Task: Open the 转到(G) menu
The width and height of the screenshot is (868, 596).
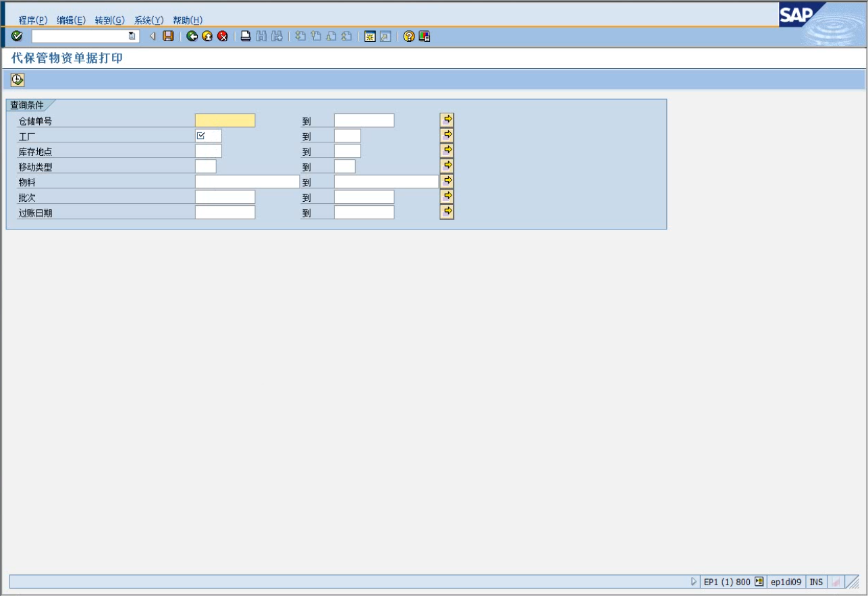Action: [x=109, y=20]
